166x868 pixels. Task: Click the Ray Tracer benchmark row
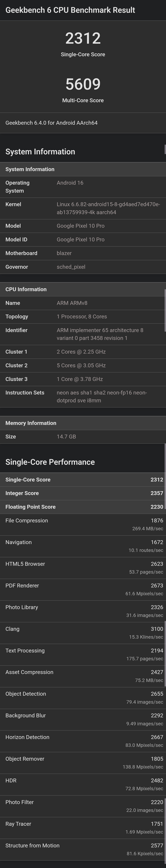(83, 828)
